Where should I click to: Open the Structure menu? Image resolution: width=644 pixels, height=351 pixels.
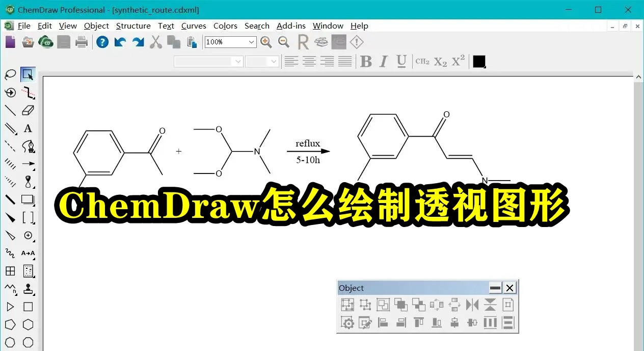[133, 26]
